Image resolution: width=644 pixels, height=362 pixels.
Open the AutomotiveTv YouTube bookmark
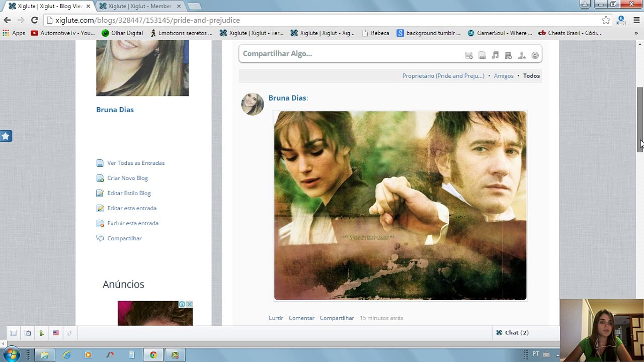(63, 33)
